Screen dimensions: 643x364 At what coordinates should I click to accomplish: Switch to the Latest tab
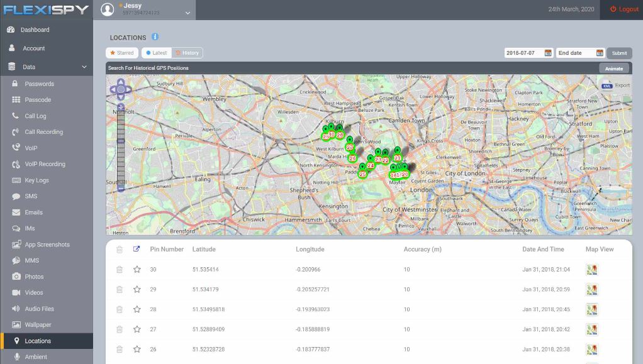pyautogui.click(x=157, y=53)
